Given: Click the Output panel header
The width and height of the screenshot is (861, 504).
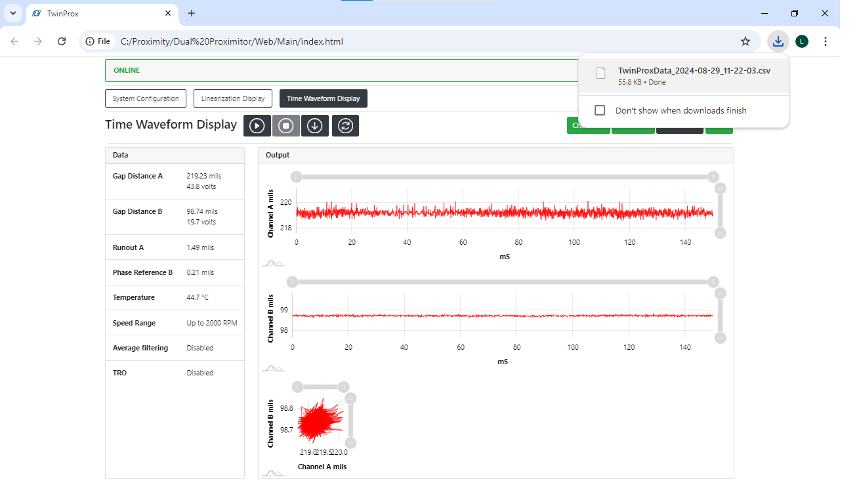Looking at the screenshot, I should click(495, 155).
